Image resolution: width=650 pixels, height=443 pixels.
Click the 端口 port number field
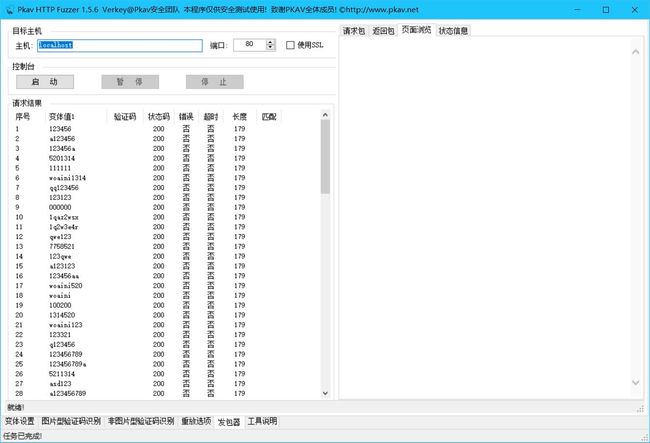[250, 45]
